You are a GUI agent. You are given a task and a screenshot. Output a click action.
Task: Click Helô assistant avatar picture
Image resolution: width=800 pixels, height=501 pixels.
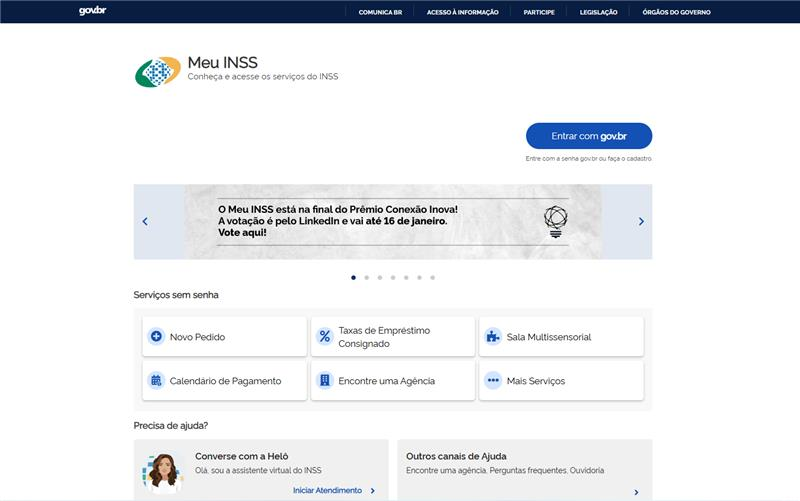tap(162, 473)
